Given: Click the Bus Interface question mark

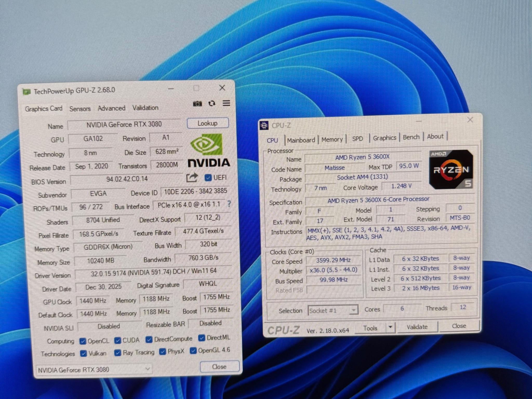Looking at the screenshot, I should (229, 204).
